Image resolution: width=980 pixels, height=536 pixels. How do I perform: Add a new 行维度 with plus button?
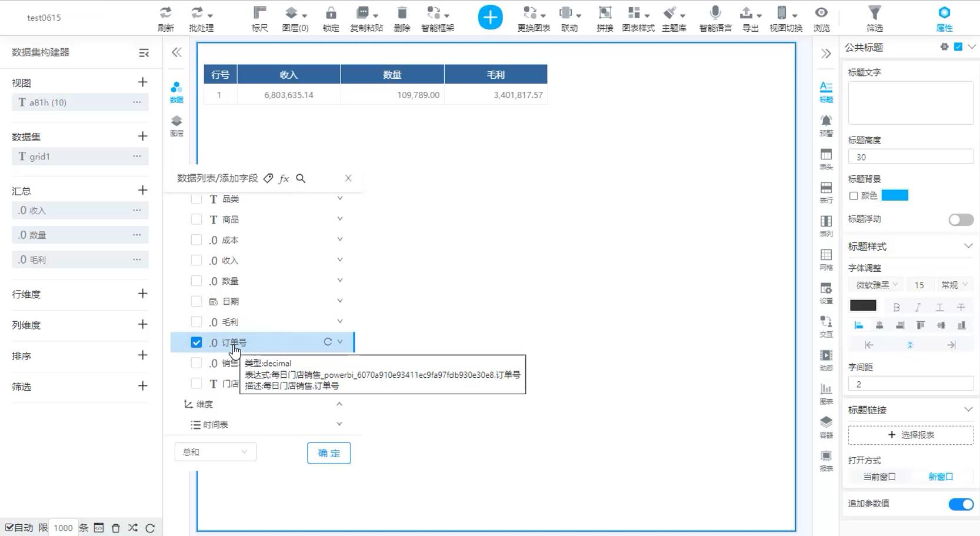click(x=142, y=294)
